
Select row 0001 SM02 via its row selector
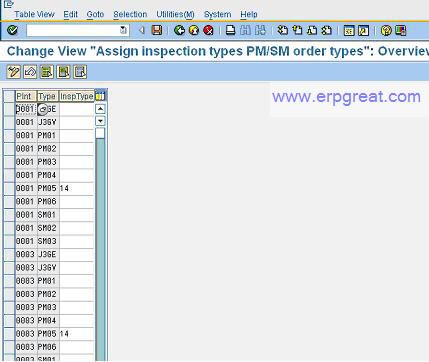(x=9, y=228)
